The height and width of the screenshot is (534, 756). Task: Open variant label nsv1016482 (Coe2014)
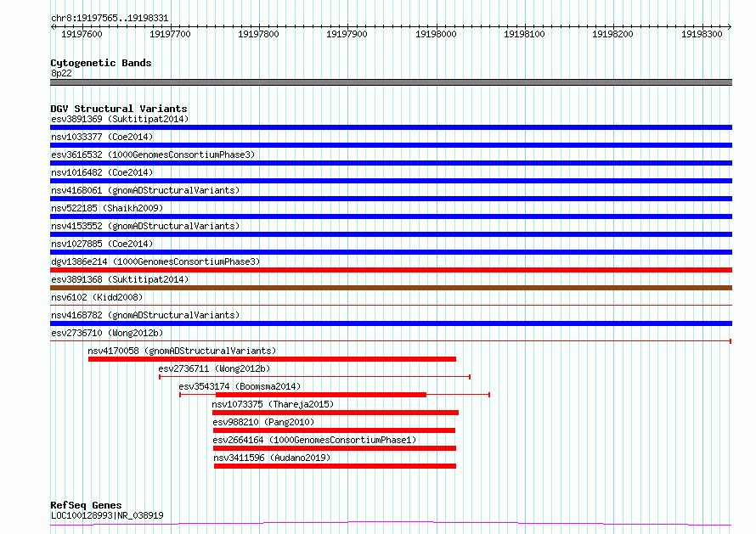pos(102,172)
